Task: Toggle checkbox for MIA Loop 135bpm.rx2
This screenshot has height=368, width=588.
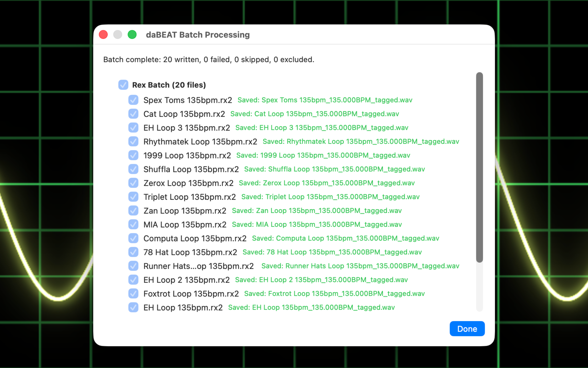Action: click(133, 224)
